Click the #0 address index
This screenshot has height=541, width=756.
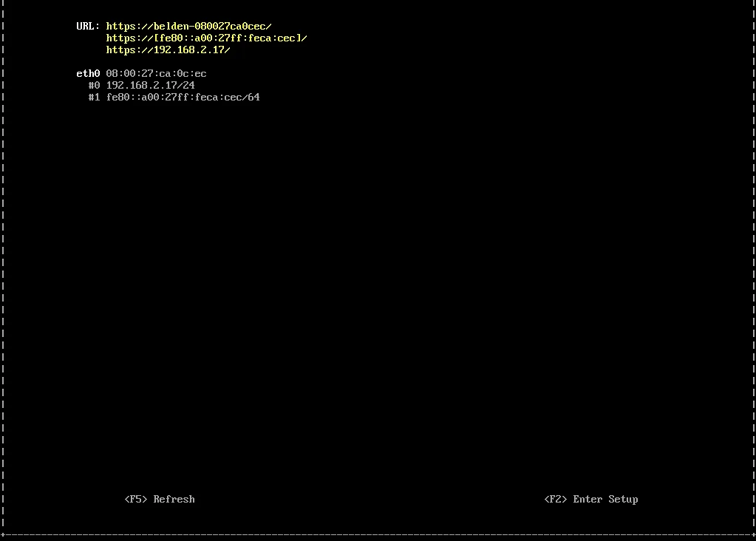(94, 85)
